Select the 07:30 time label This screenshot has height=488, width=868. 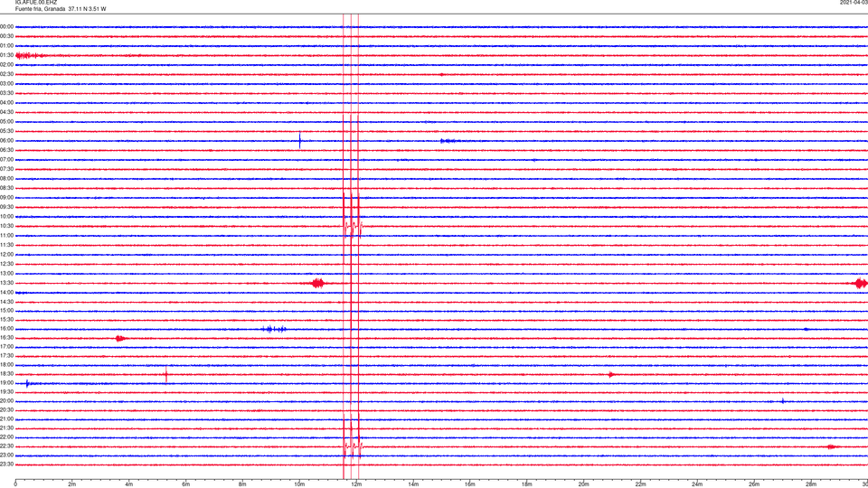pyautogui.click(x=6, y=169)
